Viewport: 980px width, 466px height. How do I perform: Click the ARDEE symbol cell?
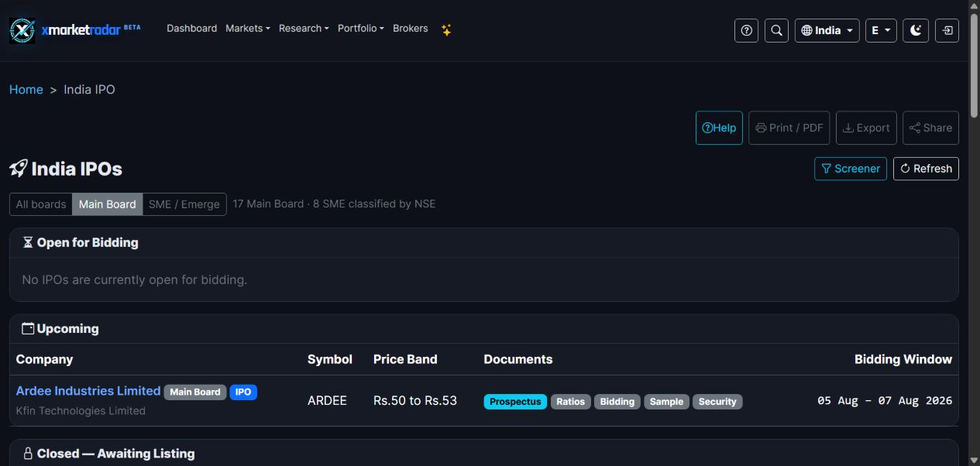pyautogui.click(x=327, y=401)
